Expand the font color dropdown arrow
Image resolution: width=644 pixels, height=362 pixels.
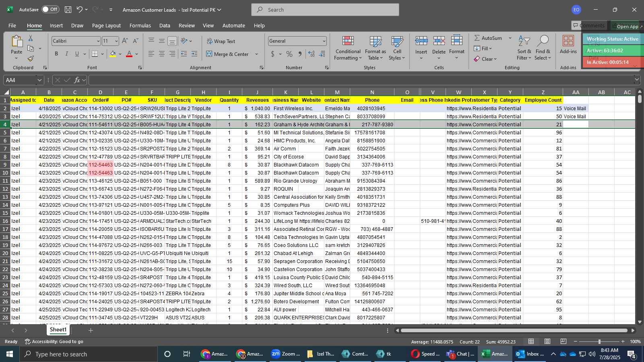[x=137, y=54]
